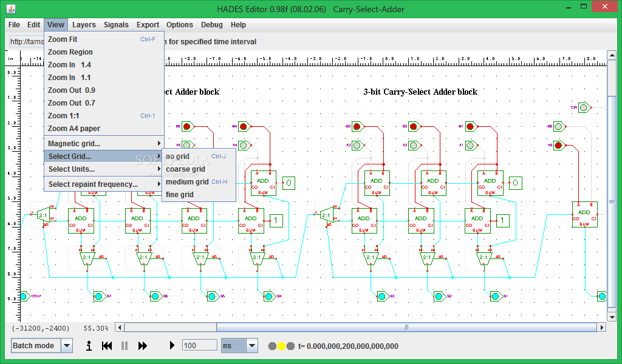The width and height of the screenshot is (622, 364).
Task: Click the constant 0 box in 3-bit block
Action: [x=515, y=183]
